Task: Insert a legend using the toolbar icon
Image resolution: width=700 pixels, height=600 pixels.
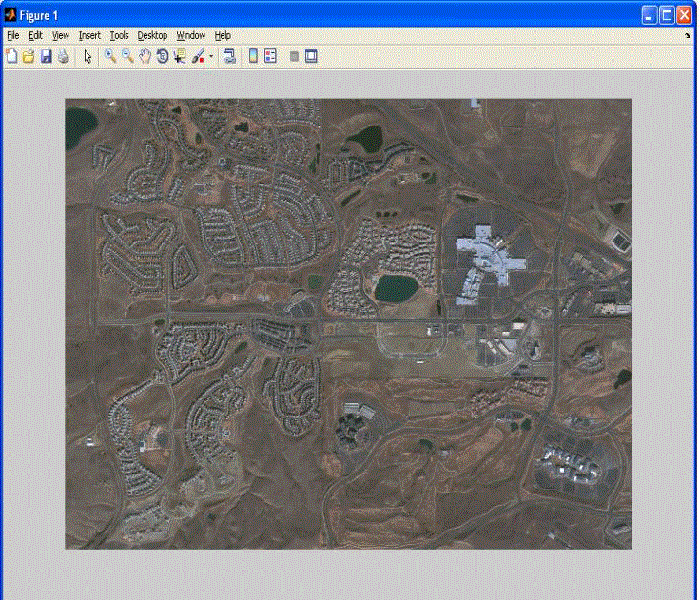Action: (270, 56)
